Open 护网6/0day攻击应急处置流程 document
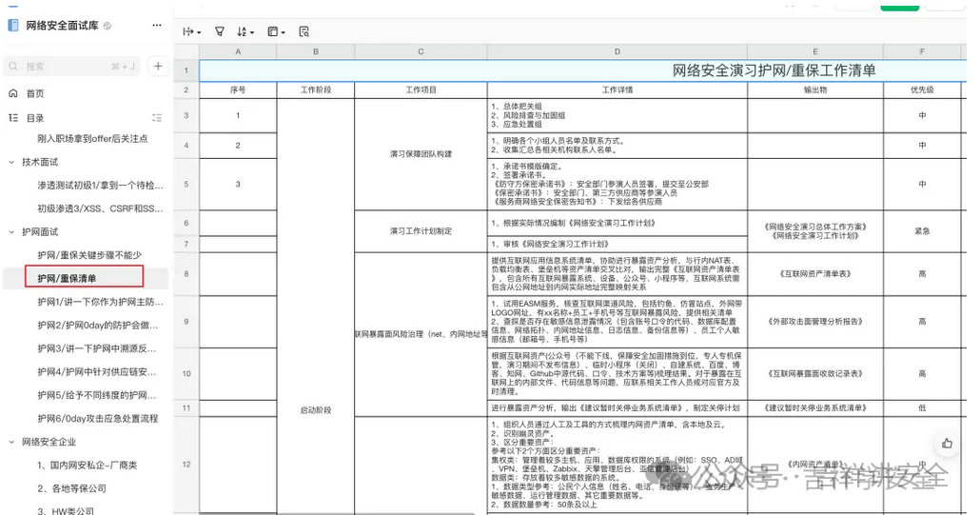This screenshot has height=515, width=980. point(97,418)
